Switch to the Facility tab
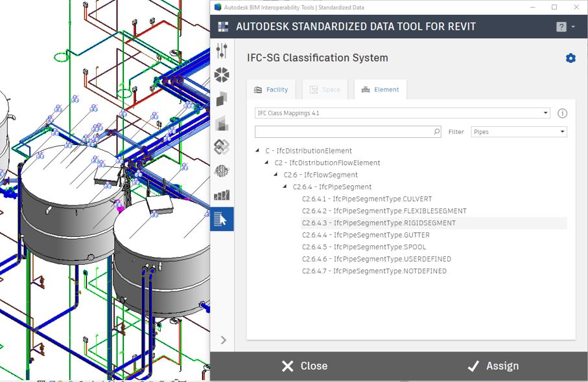Image resolution: width=588 pixels, height=382 pixels. [271, 90]
